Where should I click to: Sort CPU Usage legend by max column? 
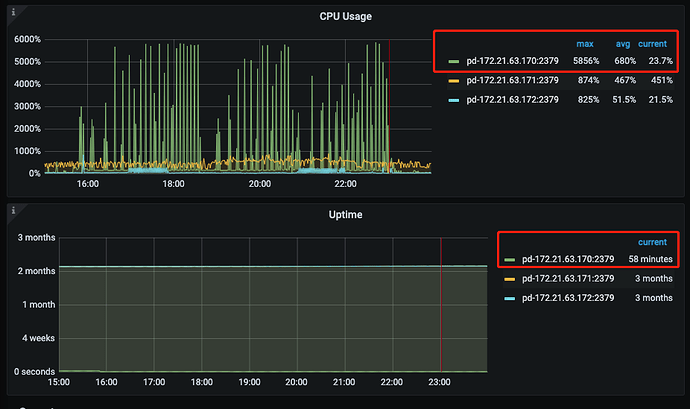[585, 44]
